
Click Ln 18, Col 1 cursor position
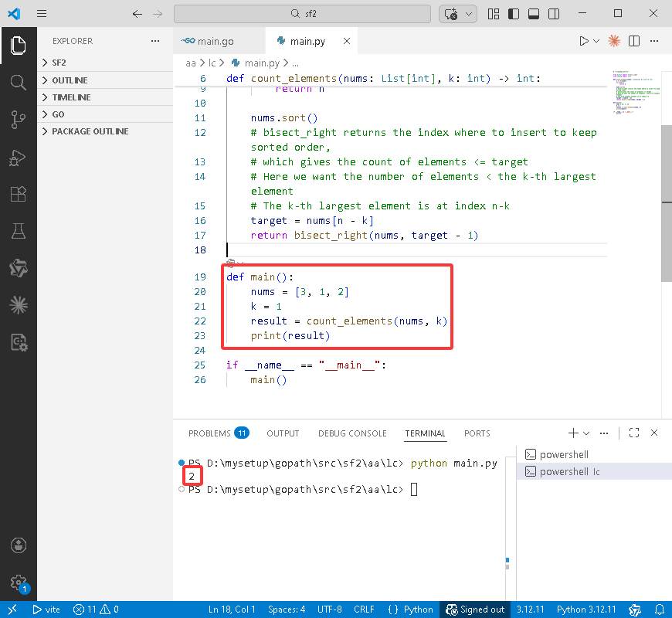point(232,610)
